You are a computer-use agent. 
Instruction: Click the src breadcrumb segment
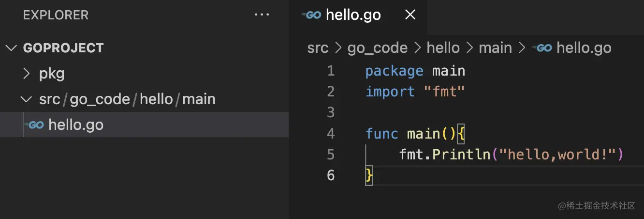[318, 48]
